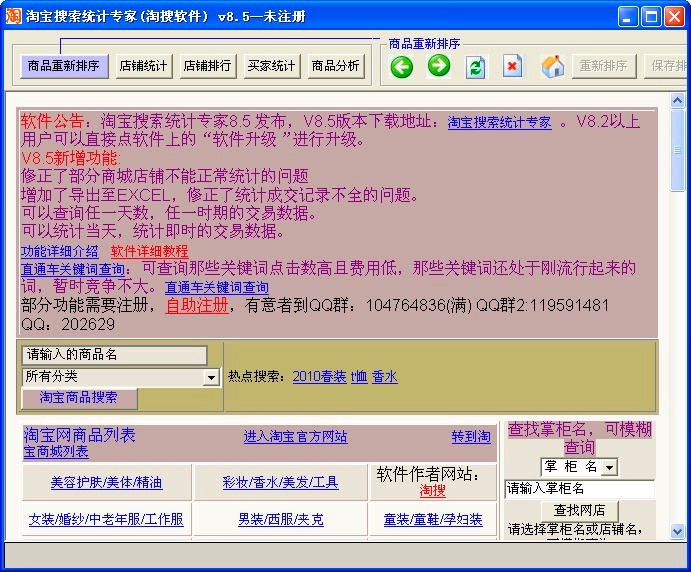Click the 重新排序 button
691x572 pixels.
604,66
